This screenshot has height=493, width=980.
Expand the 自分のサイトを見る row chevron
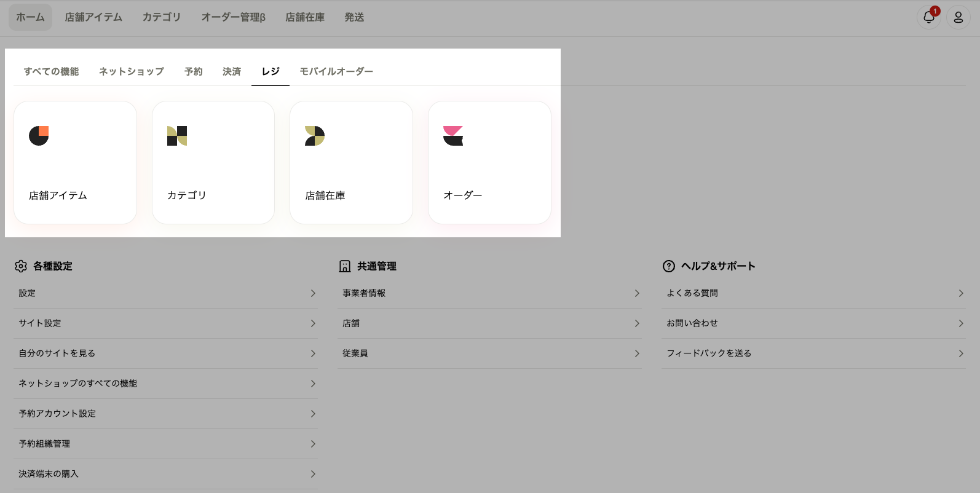[313, 353]
